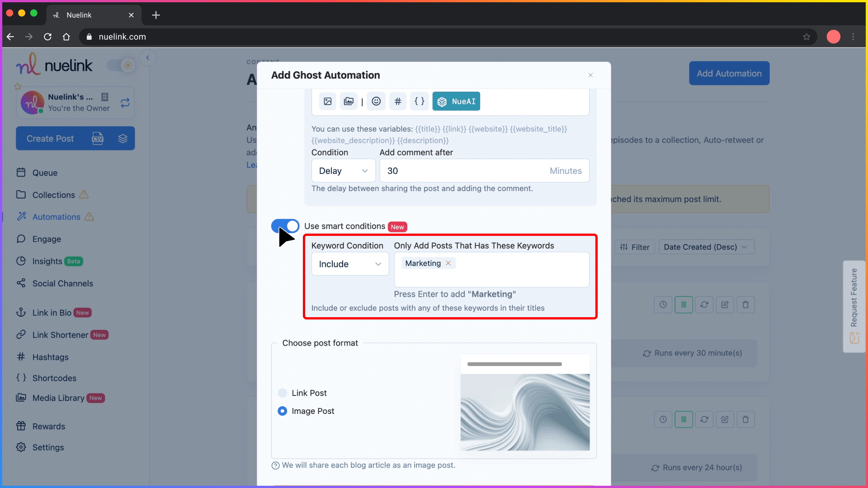Open browser profile avatar
868x488 pixels.
(834, 37)
